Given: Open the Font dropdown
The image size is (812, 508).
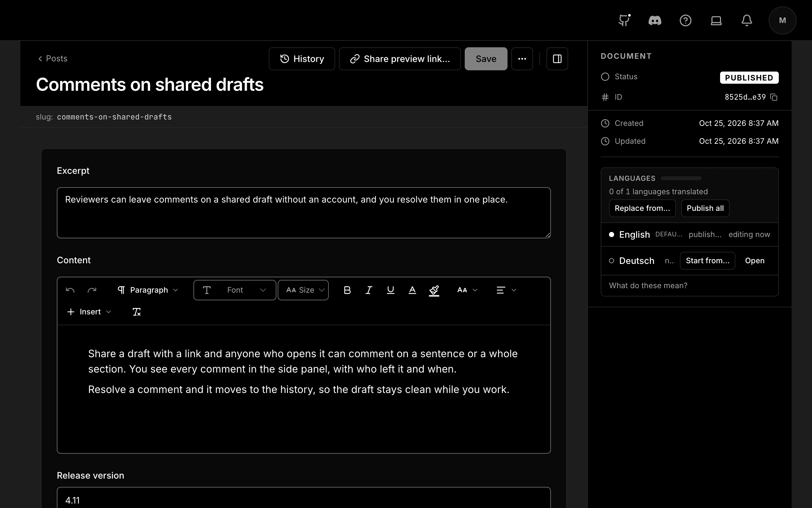Looking at the screenshot, I should 235,290.
